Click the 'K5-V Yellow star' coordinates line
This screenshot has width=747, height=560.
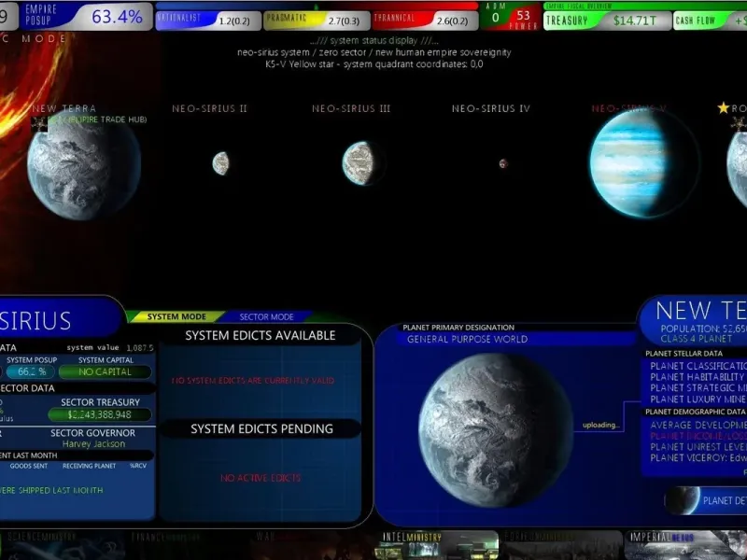click(x=374, y=63)
